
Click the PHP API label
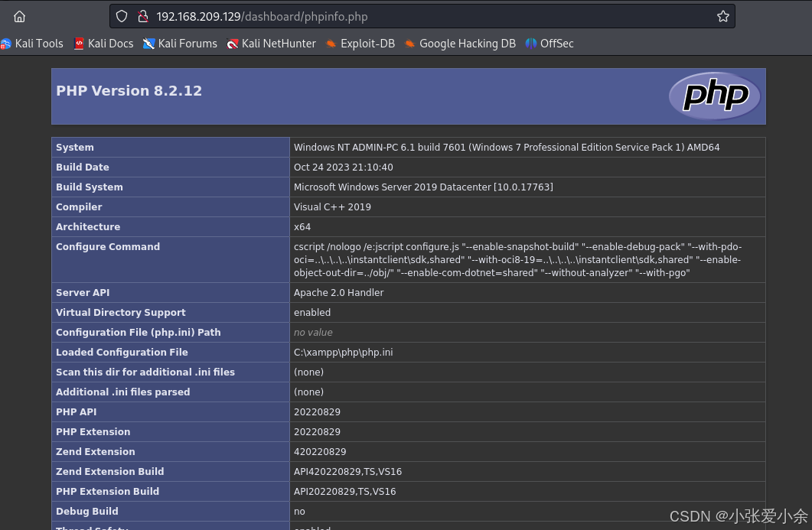76,412
